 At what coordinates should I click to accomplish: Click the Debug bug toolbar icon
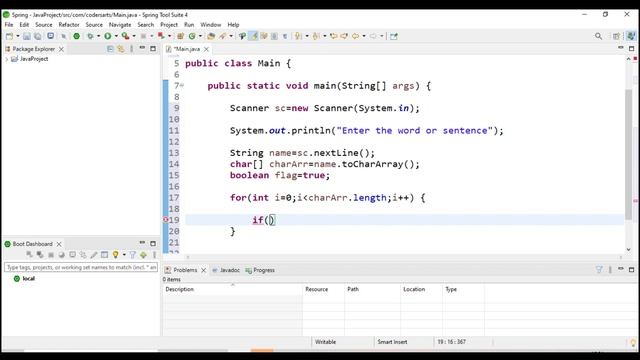pos(90,36)
